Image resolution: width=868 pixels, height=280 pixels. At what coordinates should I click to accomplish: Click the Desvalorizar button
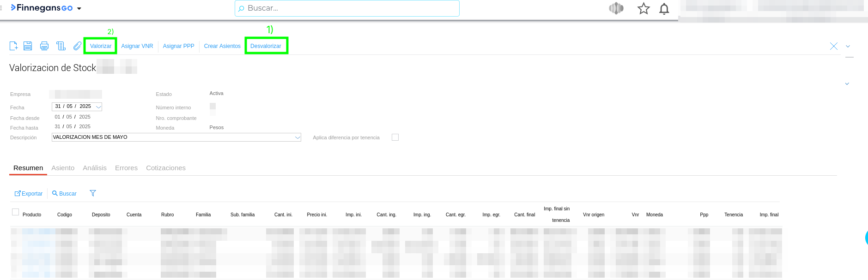tap(266, 46)
